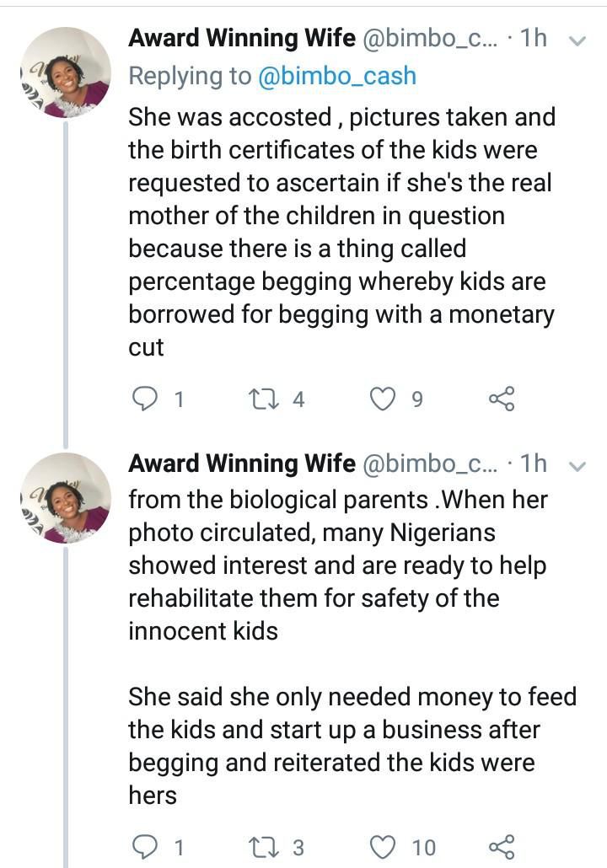Tap the second tweet's profile picture
This screenshot has width=607, height=868.
(66, 498)
